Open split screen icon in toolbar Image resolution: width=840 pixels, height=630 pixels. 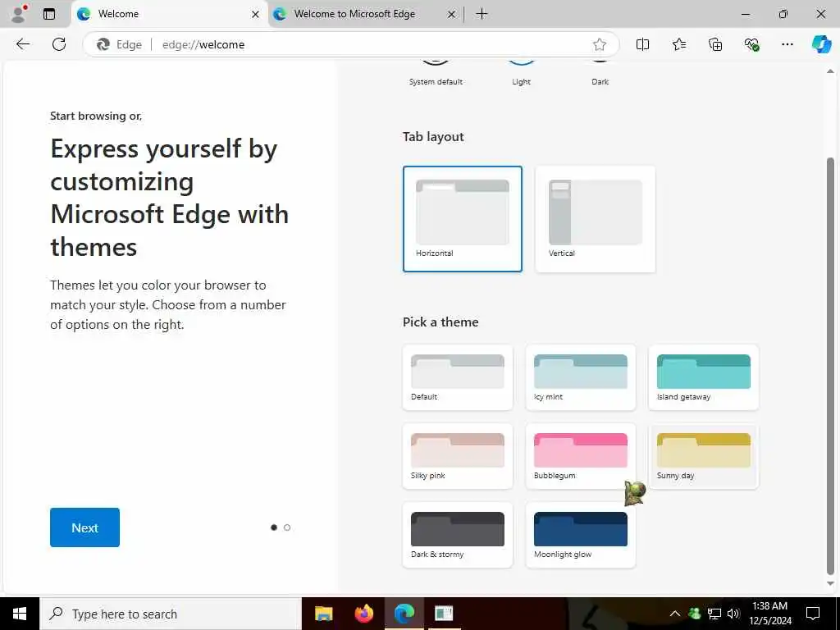coord(642,44)
